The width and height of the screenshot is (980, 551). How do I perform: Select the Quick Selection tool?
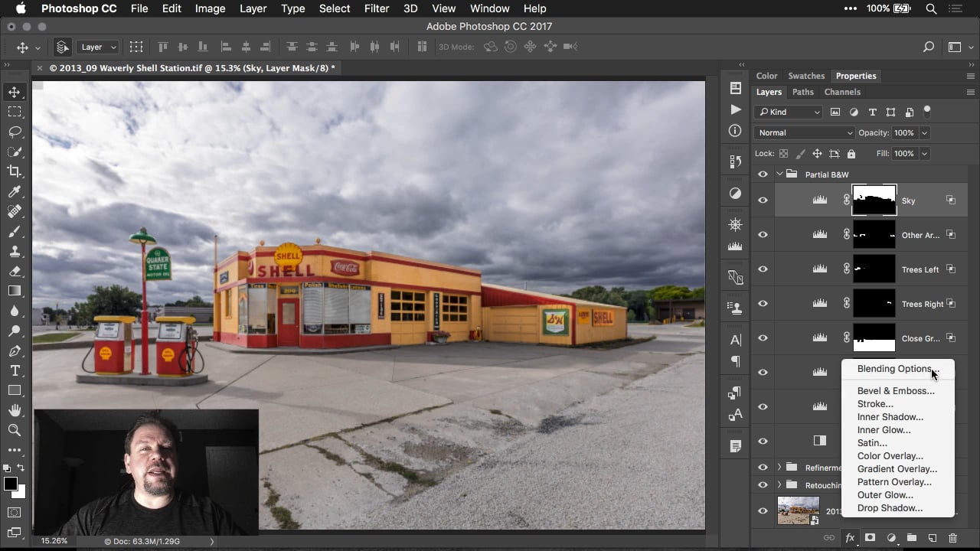[x=15, y=152]
